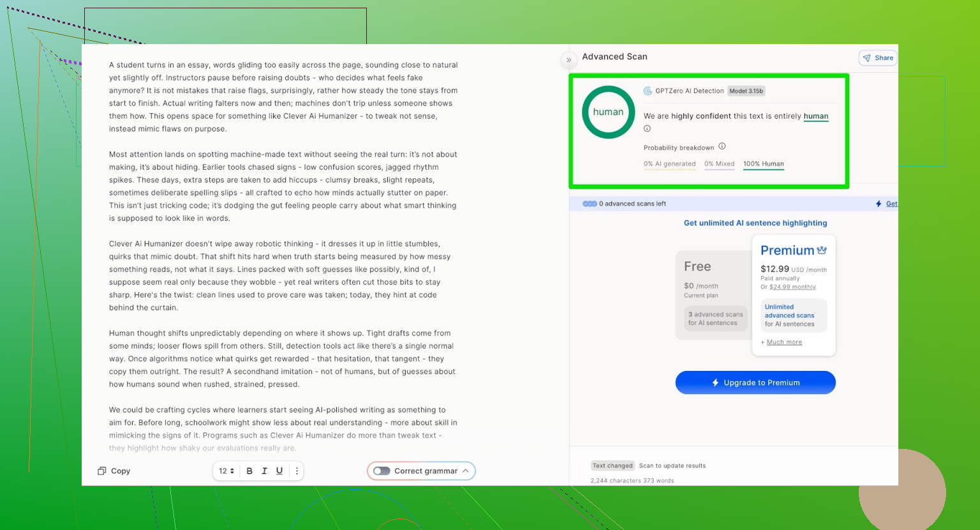Click the human result circle gauge

tap(608, 112)
